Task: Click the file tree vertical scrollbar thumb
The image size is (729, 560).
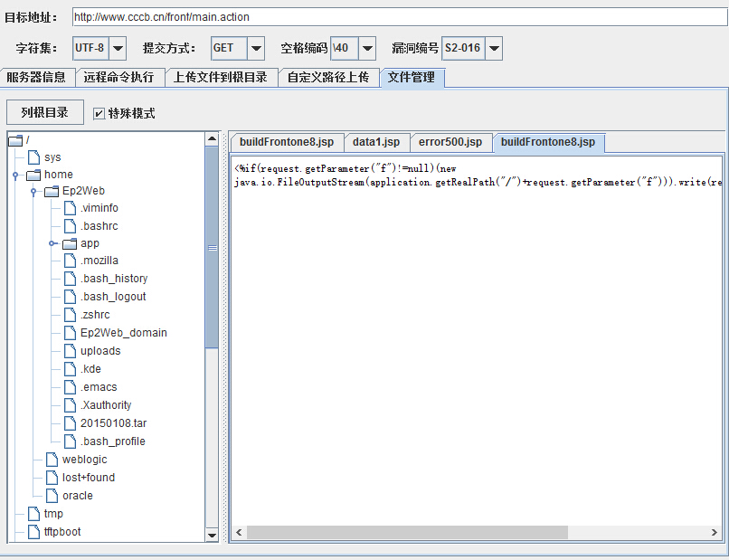Action: pos(212,247)
